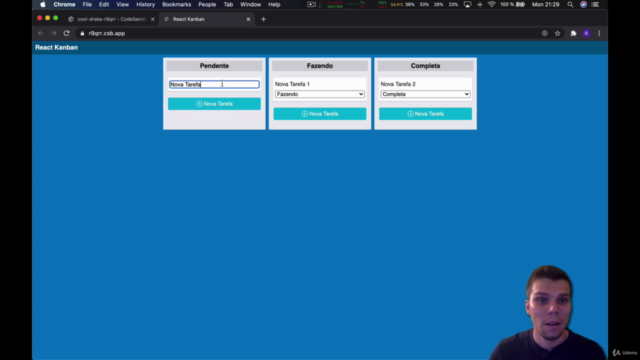Open the Window menu
Screen dimensions: 640x360
pos(250,4)
